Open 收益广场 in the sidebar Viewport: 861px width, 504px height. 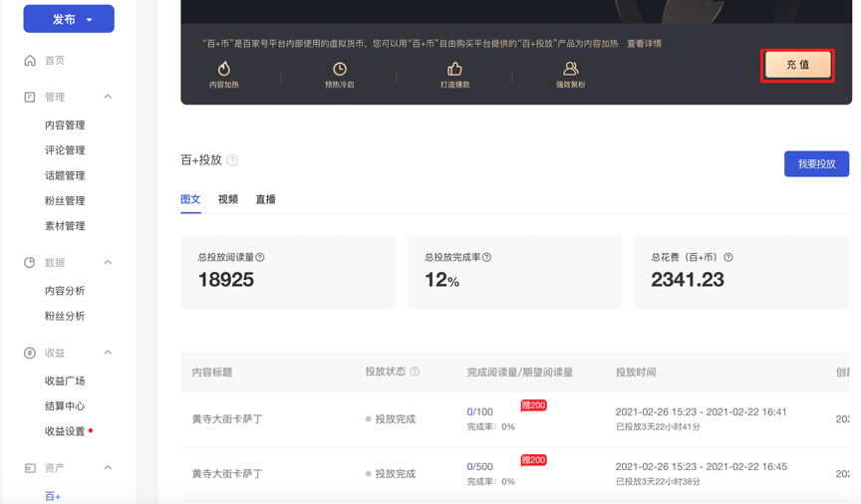click(x=65, y=381)
